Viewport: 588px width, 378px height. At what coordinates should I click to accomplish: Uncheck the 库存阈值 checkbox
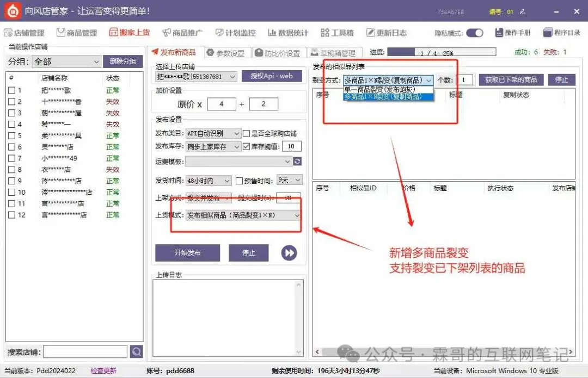click(x=247, y=147)
